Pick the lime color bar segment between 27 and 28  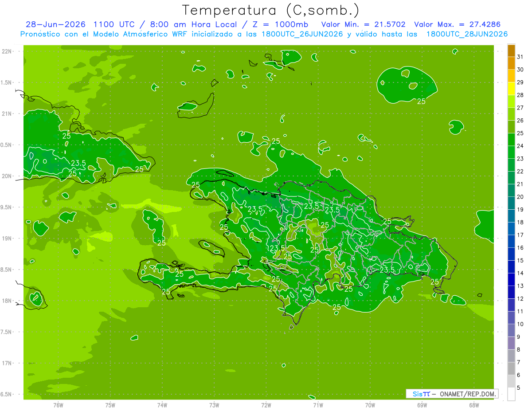pos(511,102)
